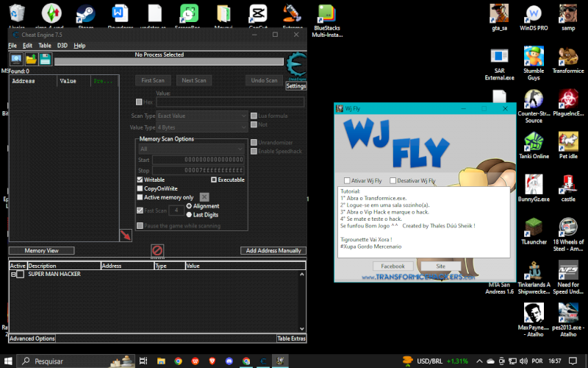588x368 pixels.
Task: Open the D3D menu
Action: point(62,46)
